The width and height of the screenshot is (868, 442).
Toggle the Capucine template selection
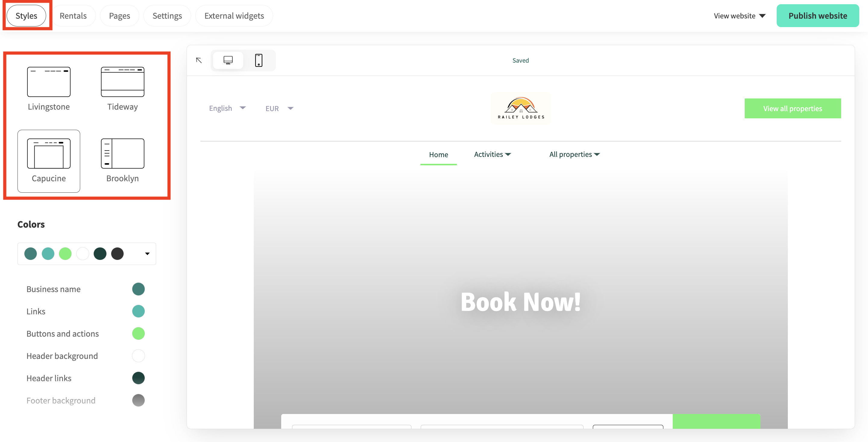[48, 161]
